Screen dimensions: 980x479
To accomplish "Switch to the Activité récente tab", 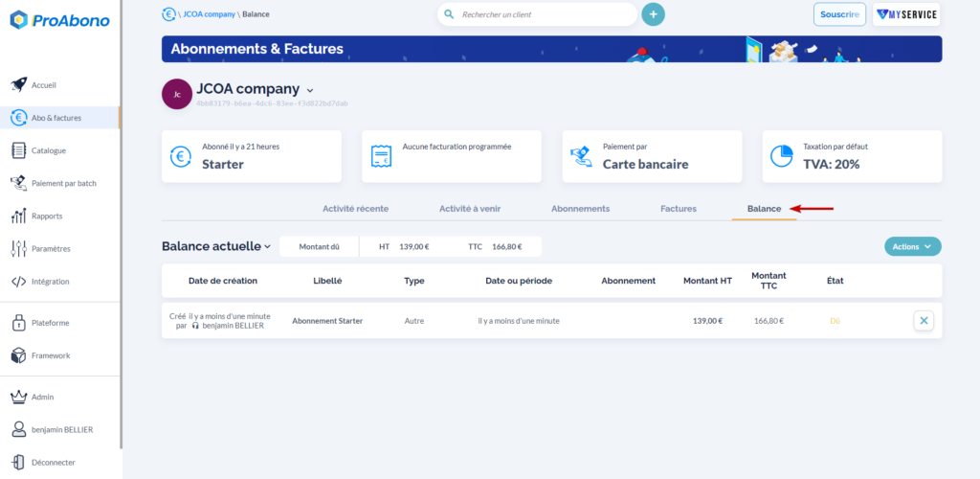I will (356, 209).
